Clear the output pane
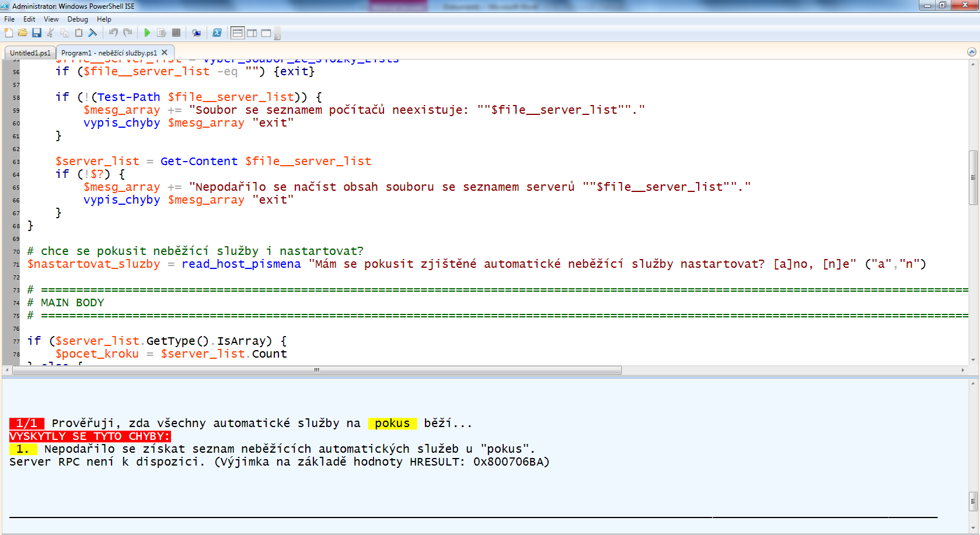The height and width of the screenshot is (535, 980). coord(92,33)
